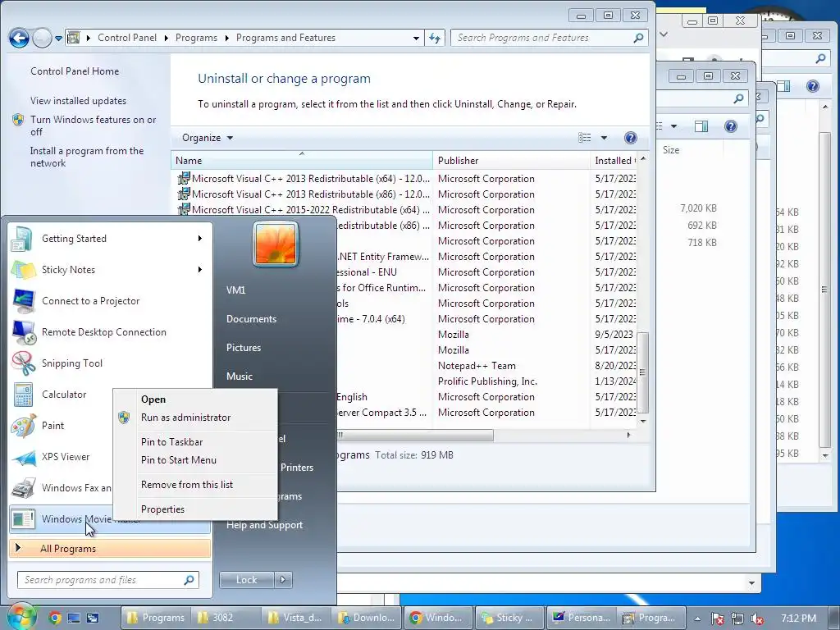Click the Lock button

(x=246, y=580)
